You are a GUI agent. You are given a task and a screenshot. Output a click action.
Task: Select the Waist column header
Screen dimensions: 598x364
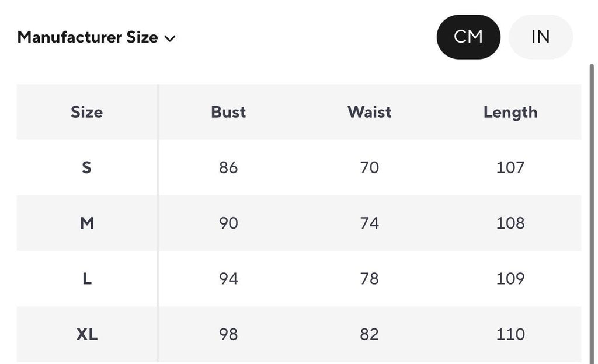pos(369,113)
